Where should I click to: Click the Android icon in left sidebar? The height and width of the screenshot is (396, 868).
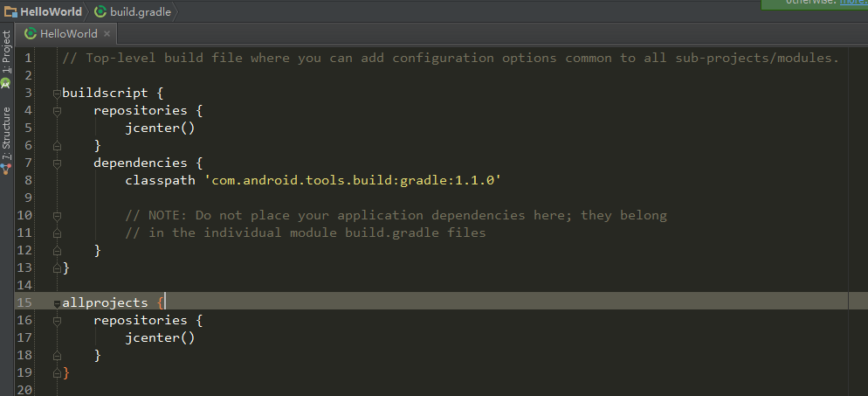[6, 83]
